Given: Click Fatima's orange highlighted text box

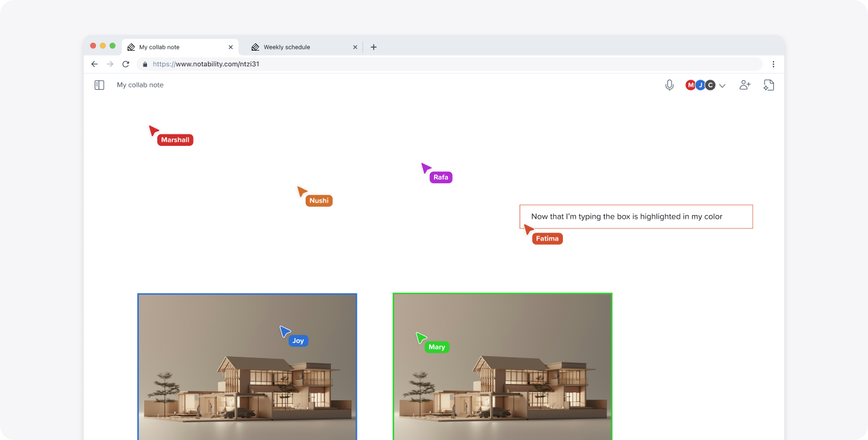Looking at the screenshot, I should pyautogui.click(x=636, y=216).
